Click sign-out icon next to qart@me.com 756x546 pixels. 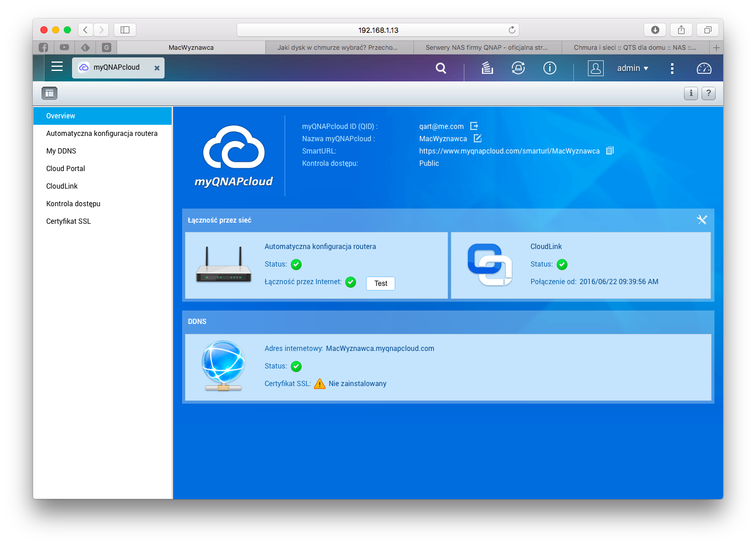[474, 127]
